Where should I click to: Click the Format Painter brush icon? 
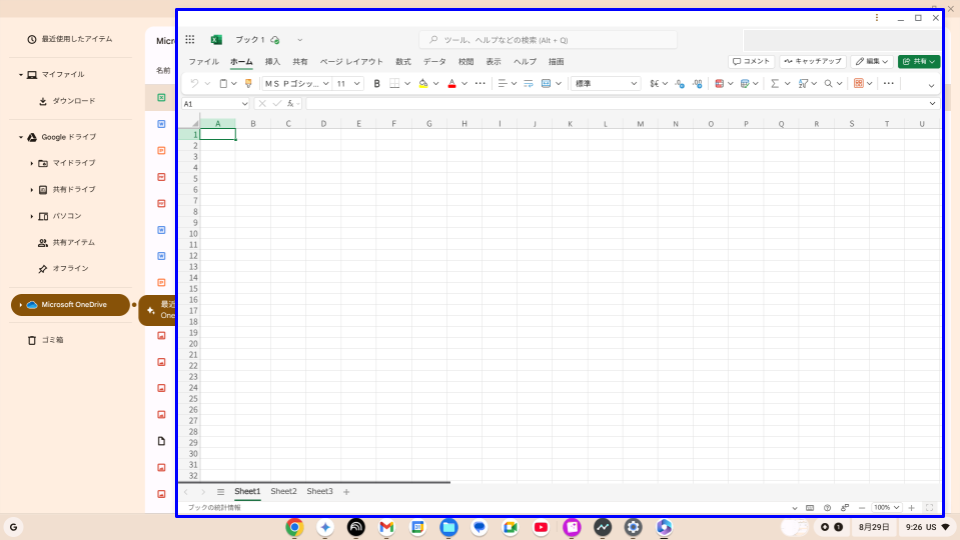coord(248,84)
